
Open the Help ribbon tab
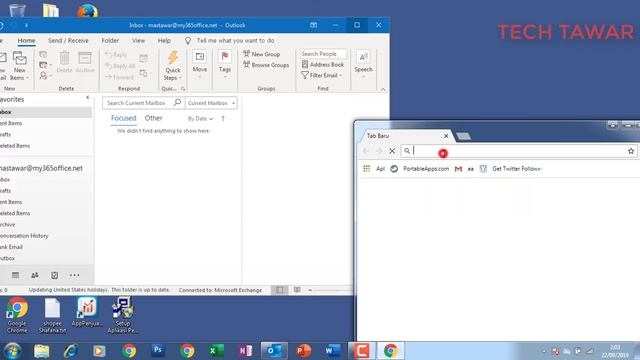[164, 40]
